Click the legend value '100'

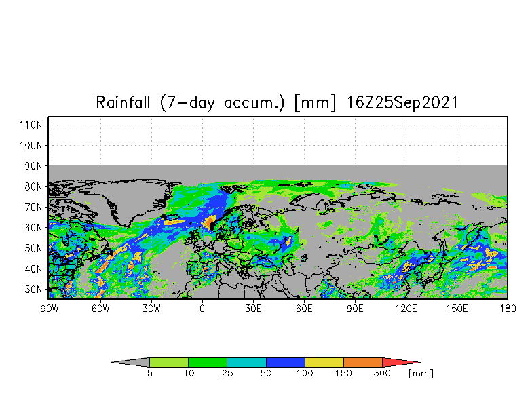305,373
